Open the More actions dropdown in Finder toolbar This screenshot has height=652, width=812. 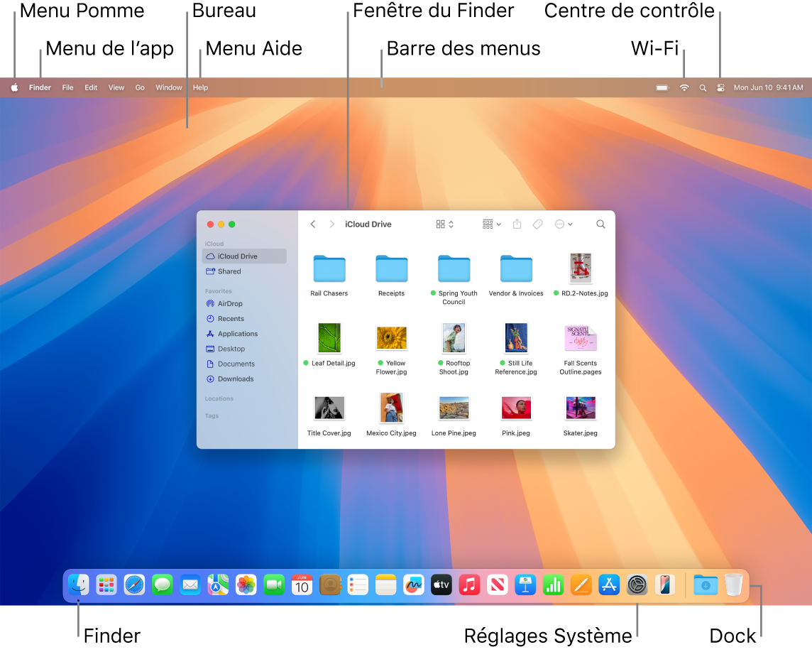point(564,224)
